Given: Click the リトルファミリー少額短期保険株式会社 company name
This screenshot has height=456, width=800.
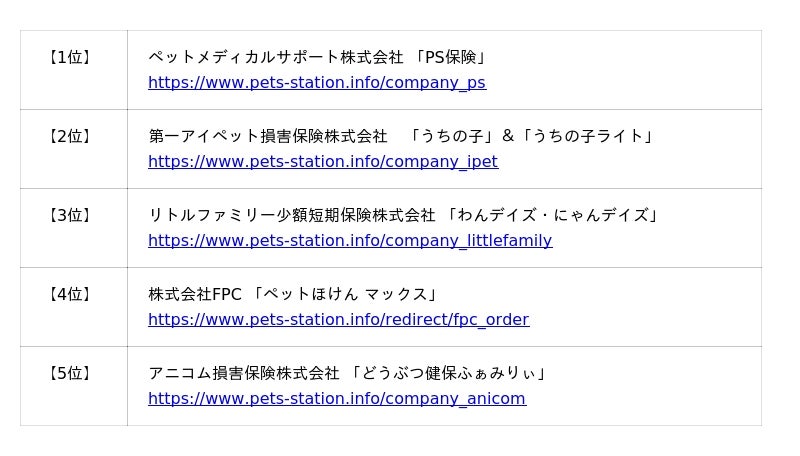Looking at the screenshot, I should [291, 215].
